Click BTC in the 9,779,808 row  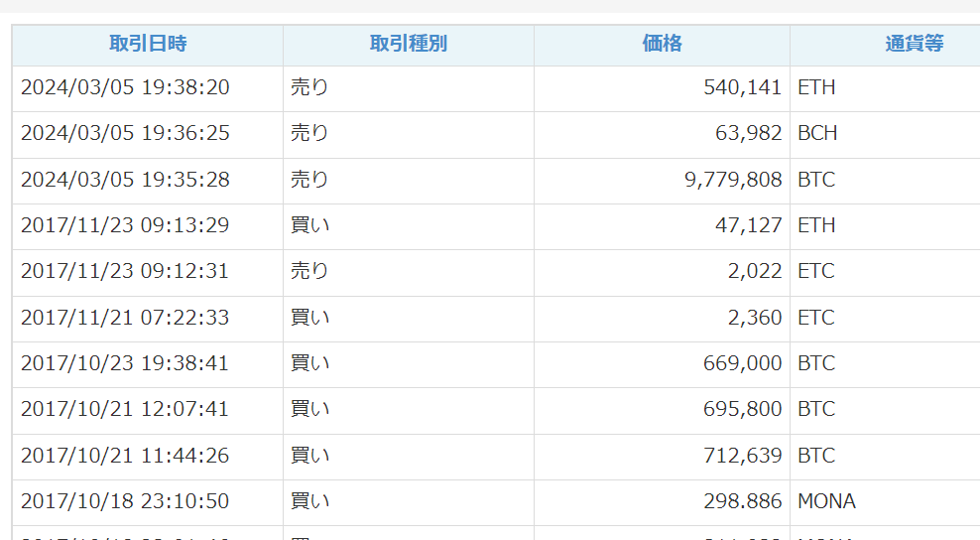[x=816, y=180]
